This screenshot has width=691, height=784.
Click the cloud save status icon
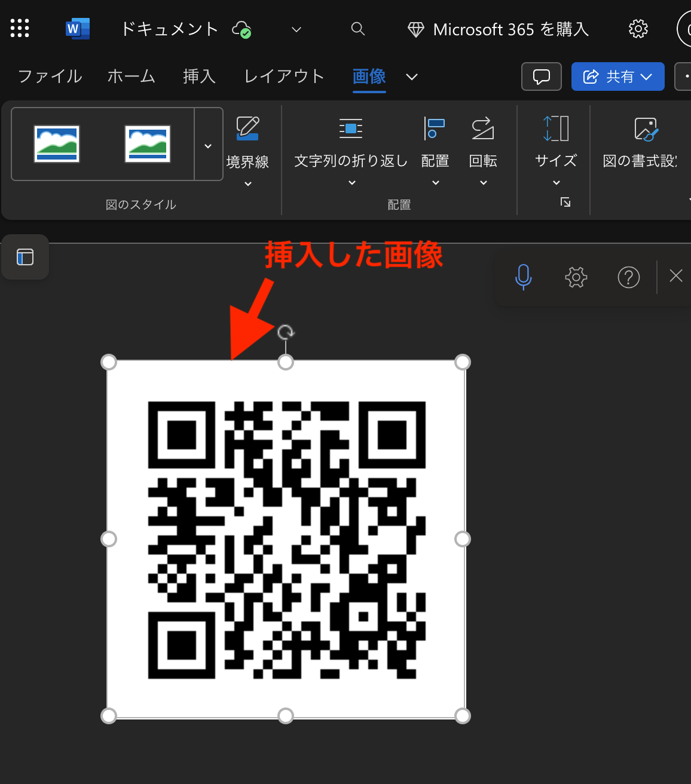click(242, 29)
